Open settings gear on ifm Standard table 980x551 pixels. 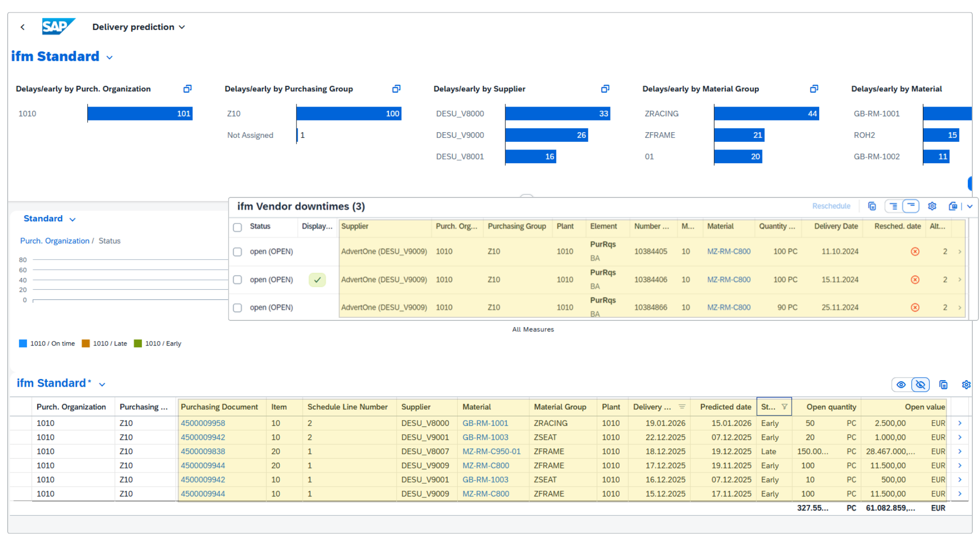tap(965, 385)
